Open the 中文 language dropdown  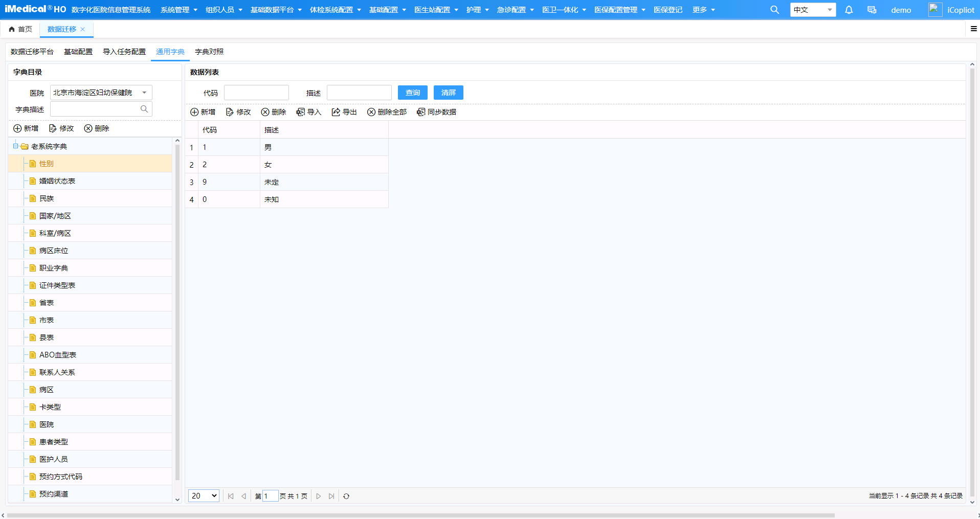[x=813, y=10]
